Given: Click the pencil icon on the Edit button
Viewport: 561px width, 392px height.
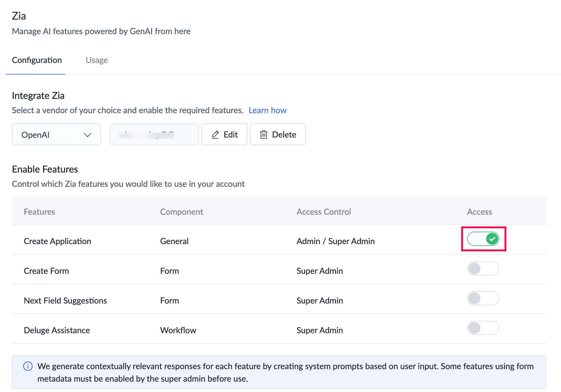Looking at the screenshot, I should pos(215,135).
